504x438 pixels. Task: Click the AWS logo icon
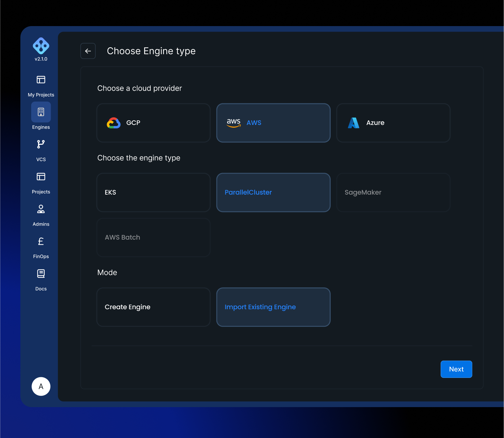click(x=234, y=123)
